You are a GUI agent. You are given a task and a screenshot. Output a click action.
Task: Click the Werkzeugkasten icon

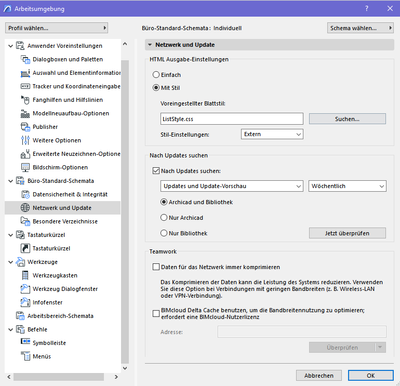[x=25, y=275]
